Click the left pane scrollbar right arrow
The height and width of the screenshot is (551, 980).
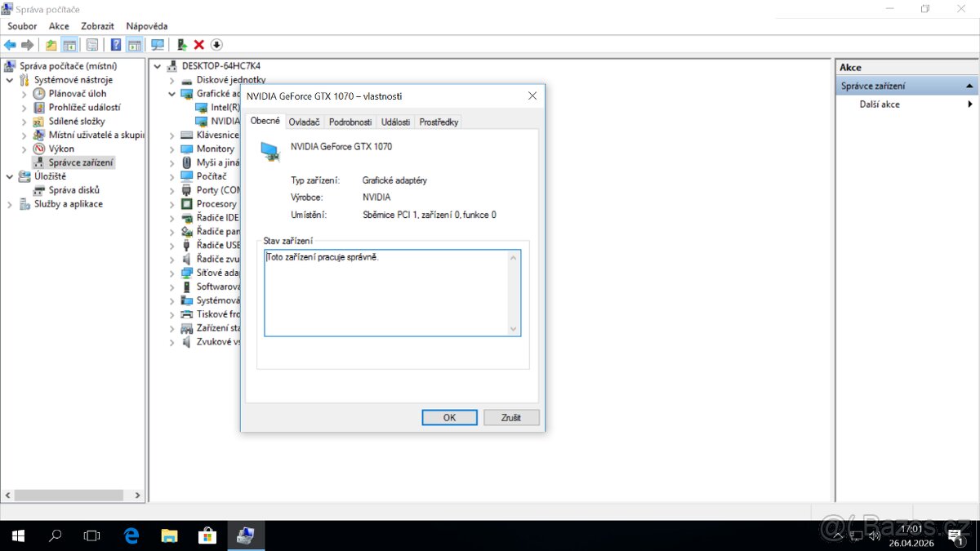pos(138,495)
